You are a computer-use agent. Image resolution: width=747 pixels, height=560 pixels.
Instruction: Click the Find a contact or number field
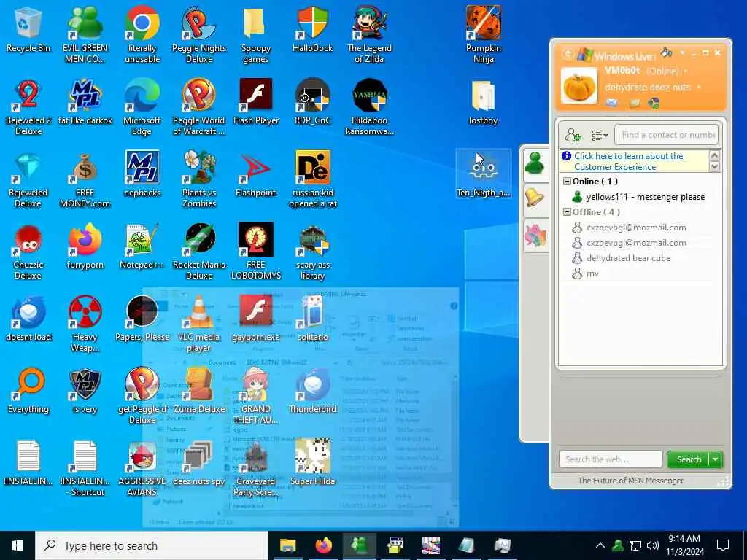click(x=666, y=135)
